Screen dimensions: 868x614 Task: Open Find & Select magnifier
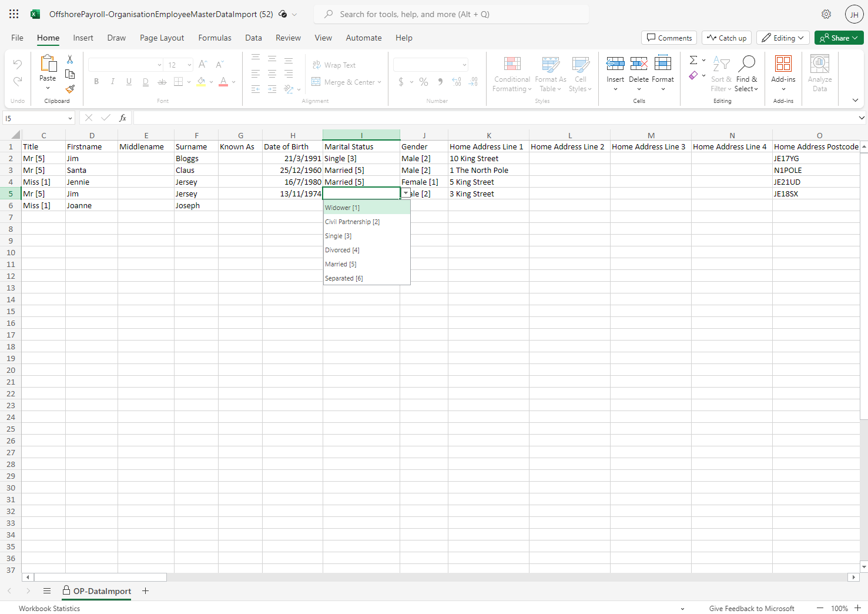coord(746,74)
